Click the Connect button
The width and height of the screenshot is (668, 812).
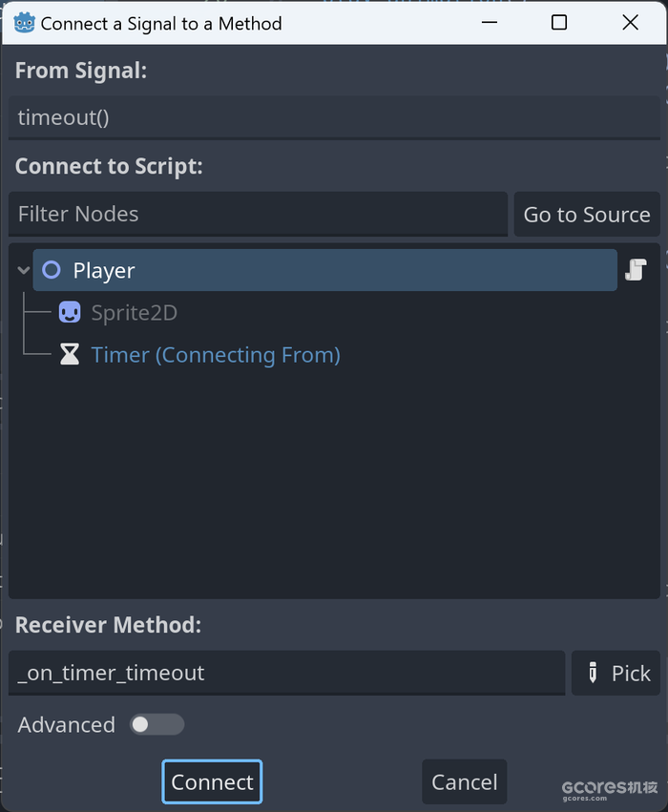[x=212, y=782]
